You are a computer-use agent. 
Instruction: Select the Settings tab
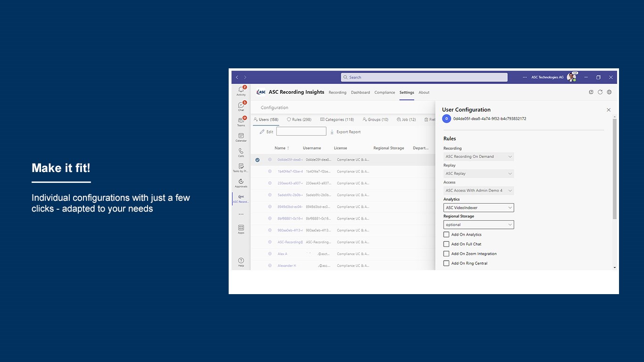point(407,92)
